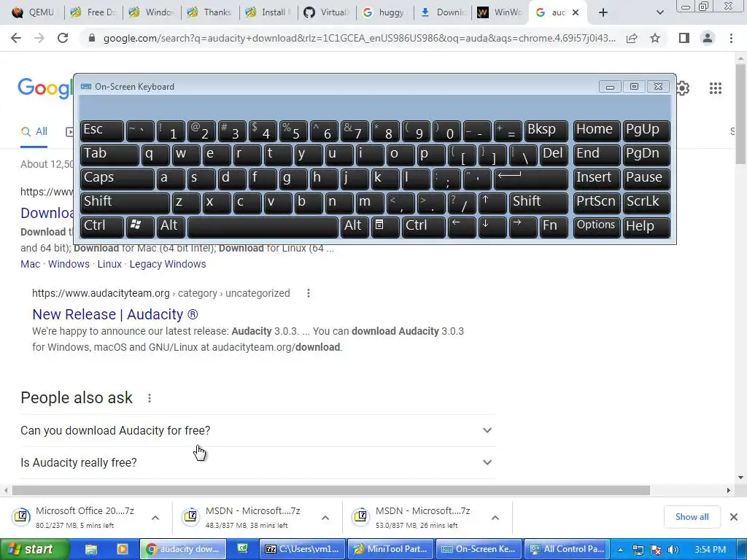Click the Enter key on On-Screen Keyboard
Viewport: 747px width, 560px height.
[531, 179]
